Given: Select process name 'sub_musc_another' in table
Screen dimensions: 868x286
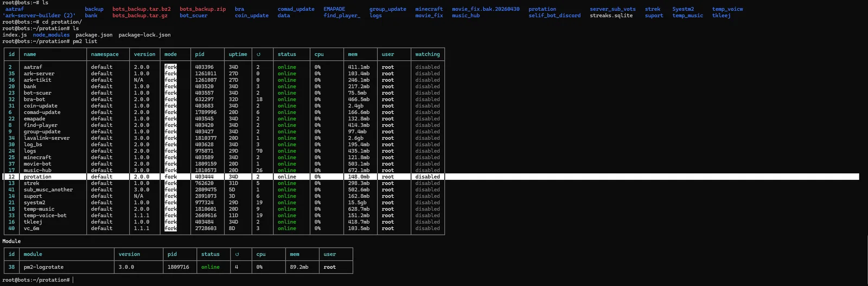Looking at the screenshot, I should [48, 190].
